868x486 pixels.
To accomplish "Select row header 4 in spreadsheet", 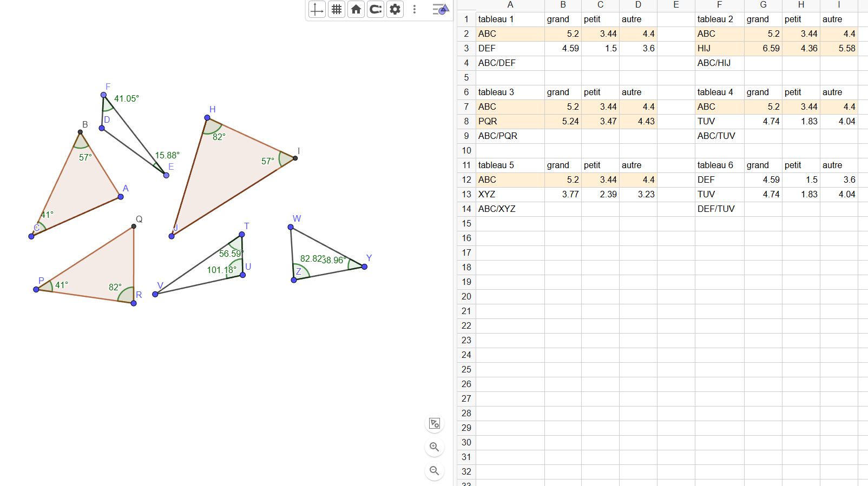I will 466,63.
